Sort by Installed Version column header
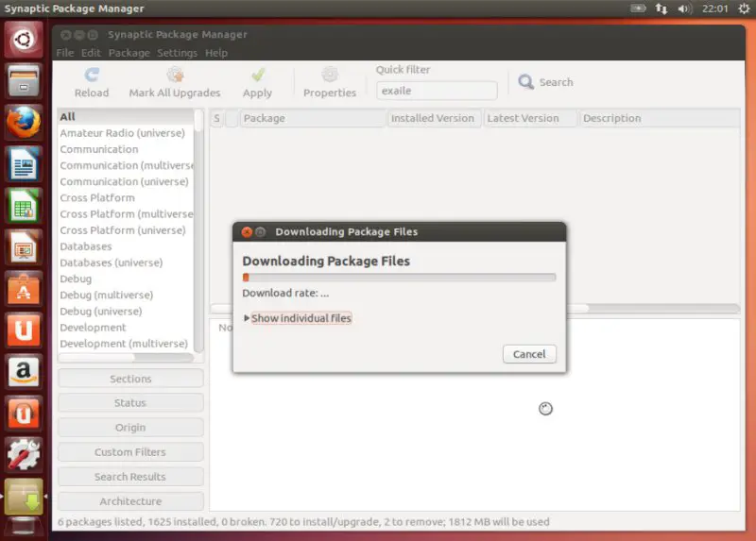 coord(435,118)
